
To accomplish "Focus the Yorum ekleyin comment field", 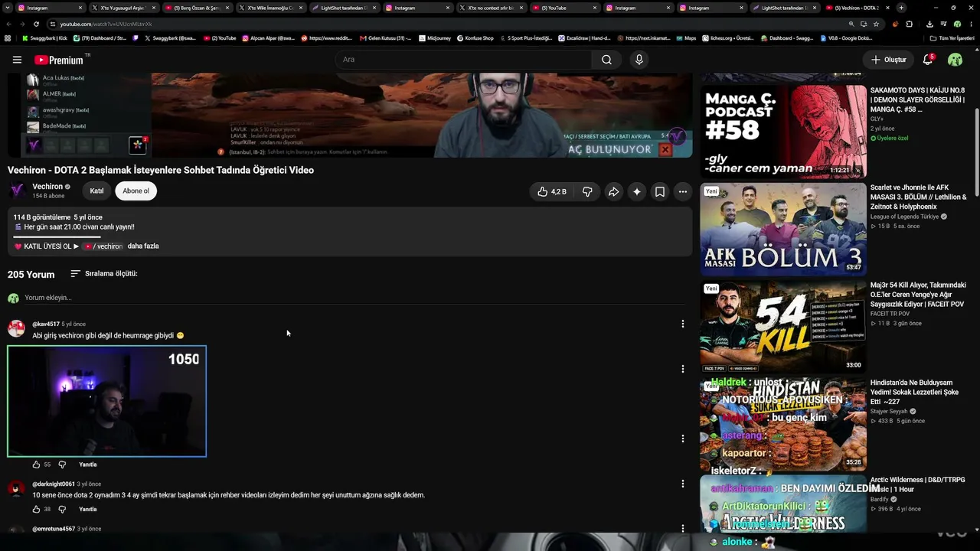I will [x=354, y=298].
